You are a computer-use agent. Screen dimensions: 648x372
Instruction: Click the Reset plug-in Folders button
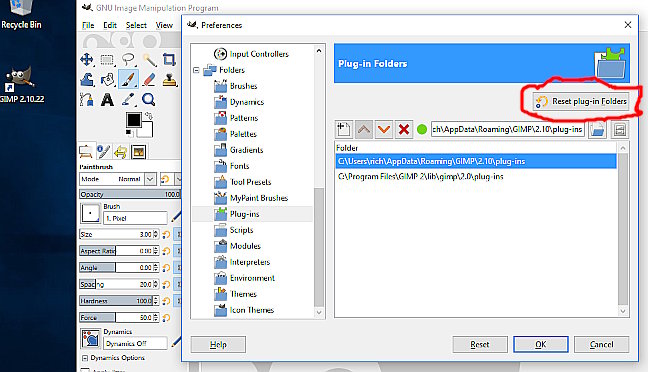click(x=581, y=101)
